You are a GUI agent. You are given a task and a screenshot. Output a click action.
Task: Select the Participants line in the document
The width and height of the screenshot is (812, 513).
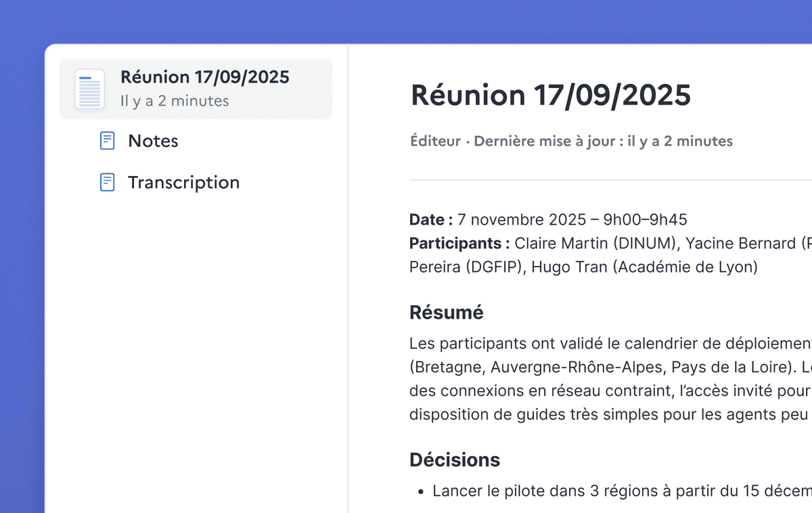457,243
